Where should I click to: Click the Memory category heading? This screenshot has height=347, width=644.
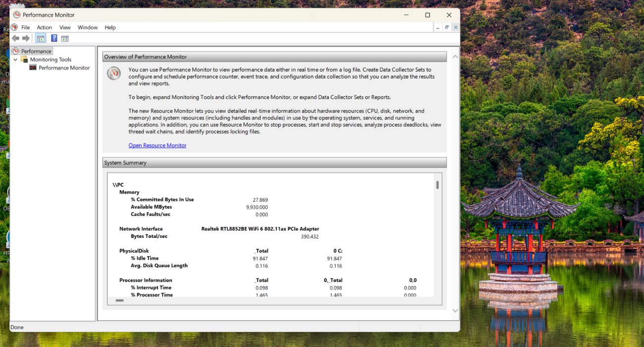click(x=129, y=192)
